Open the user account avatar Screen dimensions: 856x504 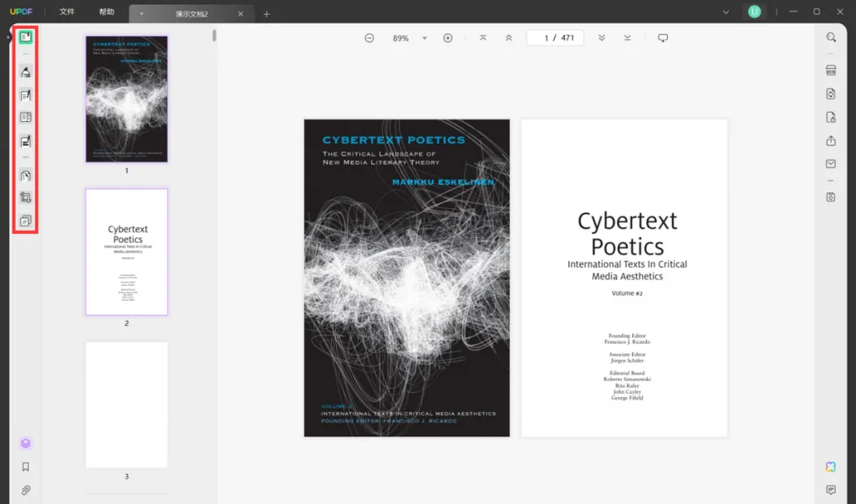[755, 12]
